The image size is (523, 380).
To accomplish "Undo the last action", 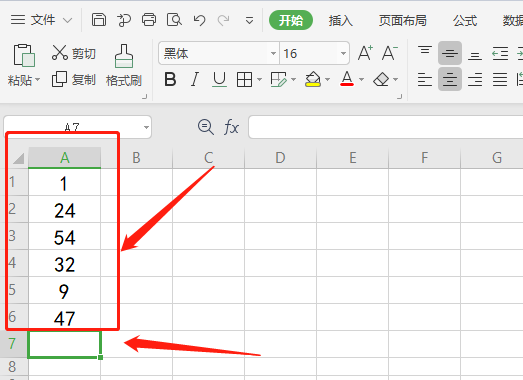I will coord(199,20).
